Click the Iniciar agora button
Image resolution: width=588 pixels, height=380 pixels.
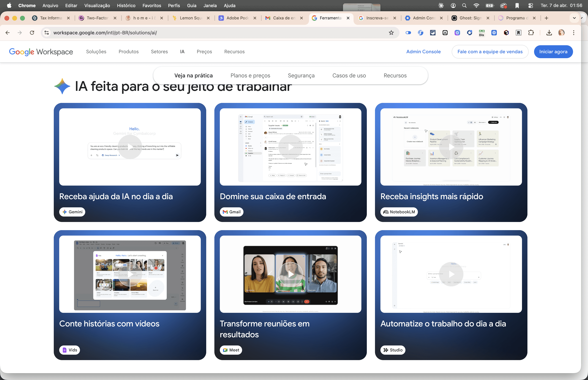click(553, 52)
